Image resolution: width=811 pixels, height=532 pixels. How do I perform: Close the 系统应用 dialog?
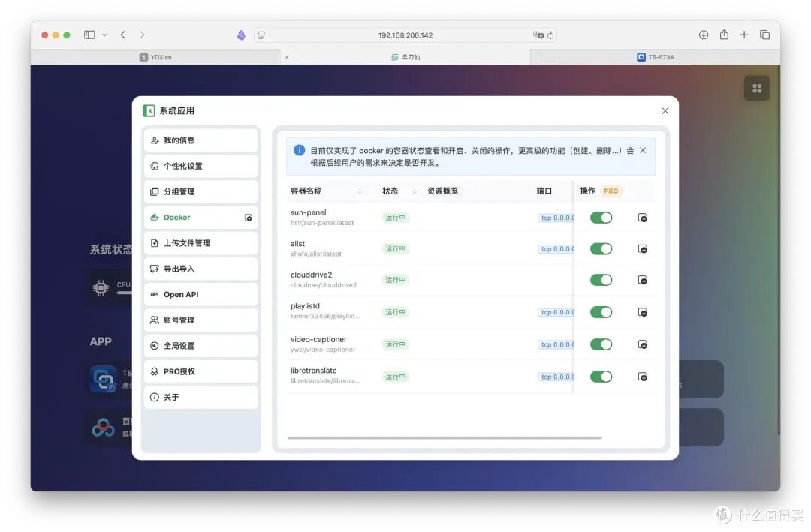(665, 110)
